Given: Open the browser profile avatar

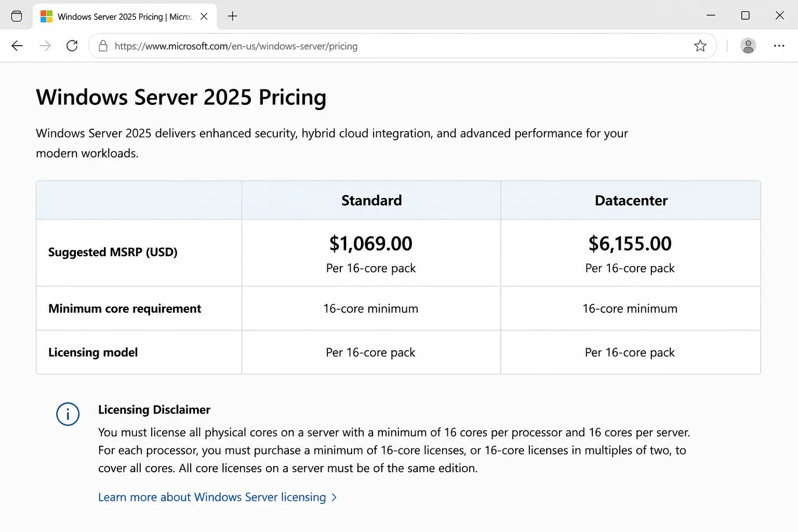Looking at the screenshot, I should (x=748, y=46).
